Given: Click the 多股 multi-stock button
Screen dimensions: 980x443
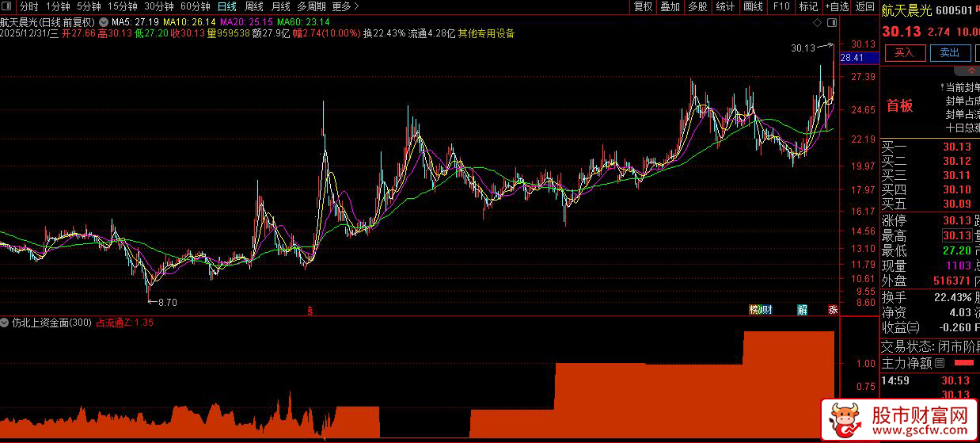Looking at the screenshot, I should (x=697, y=6).
